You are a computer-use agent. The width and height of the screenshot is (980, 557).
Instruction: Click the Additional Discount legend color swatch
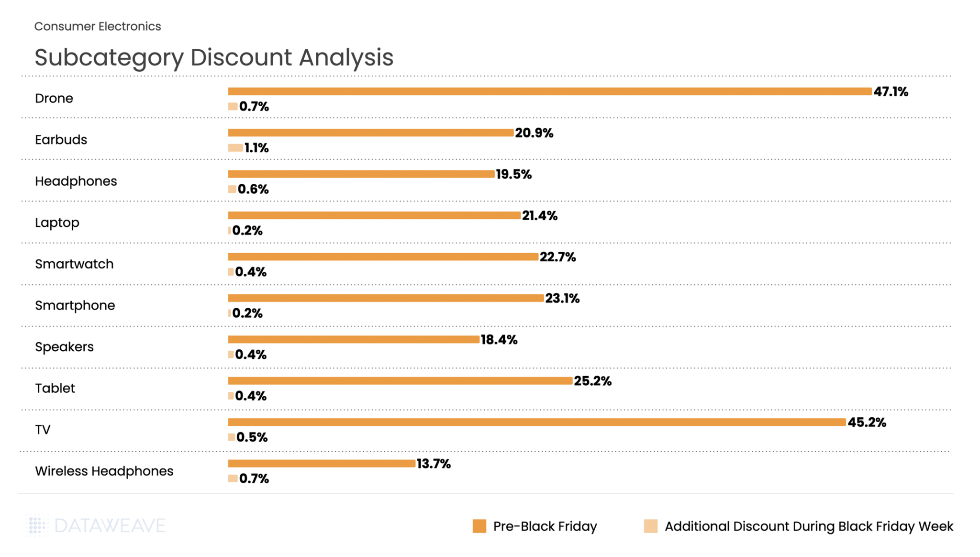pyautogui.click(x=650, y=526)
